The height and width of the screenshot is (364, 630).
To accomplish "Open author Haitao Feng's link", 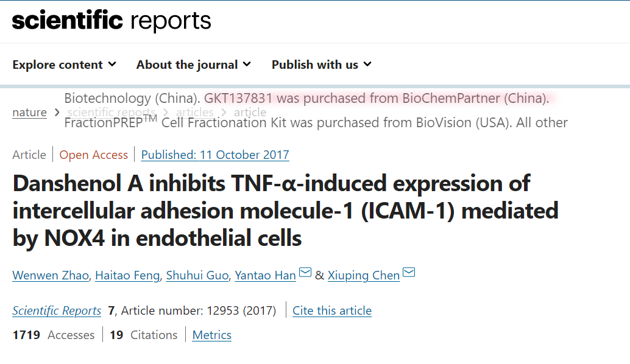I will coord(127,275).
